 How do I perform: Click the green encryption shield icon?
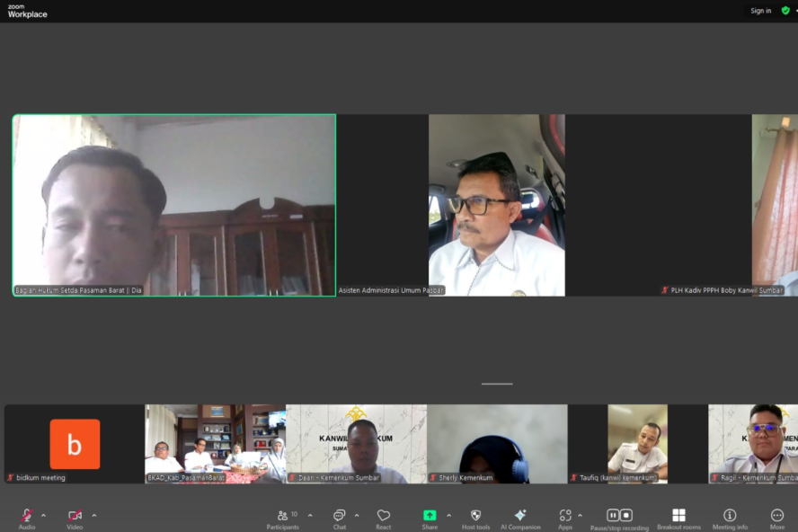785,11
